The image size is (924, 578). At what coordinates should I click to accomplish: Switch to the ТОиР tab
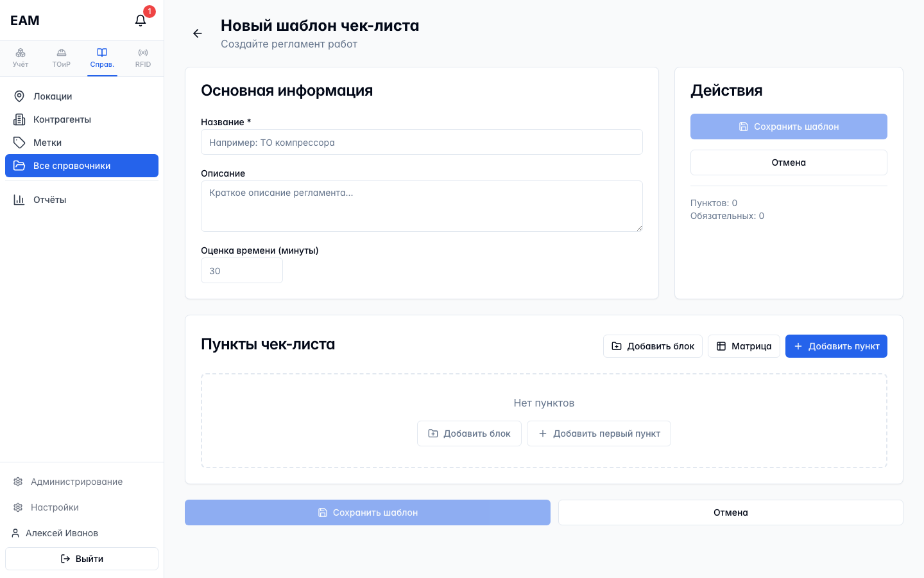62,58
